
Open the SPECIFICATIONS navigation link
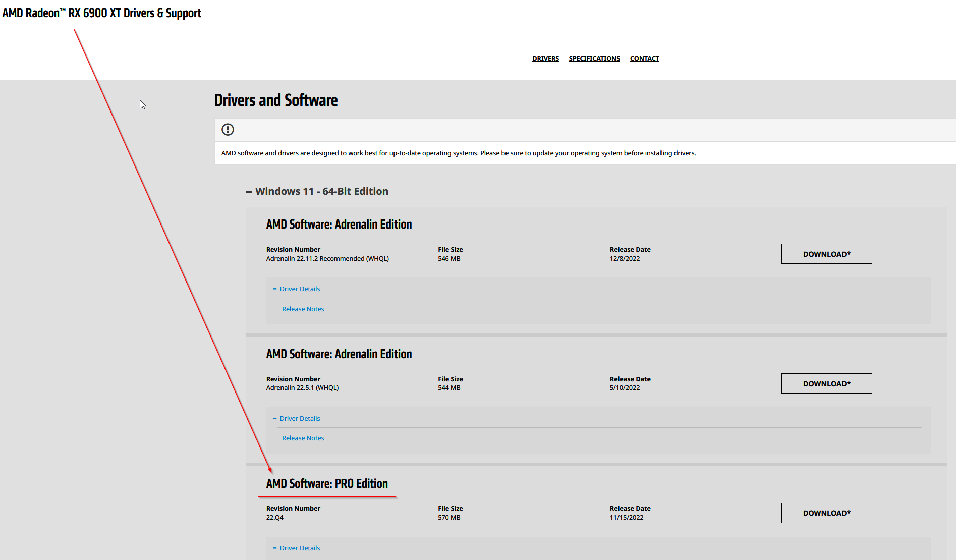coord(594,59)
